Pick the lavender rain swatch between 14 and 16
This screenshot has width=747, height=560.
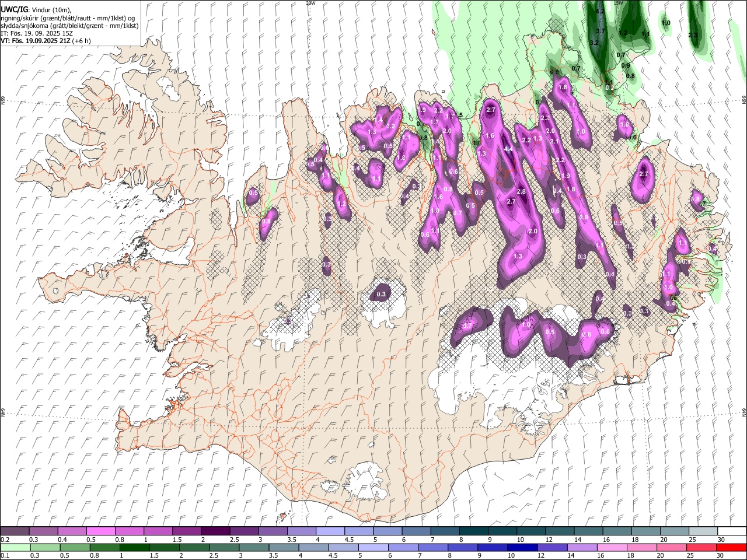click(x=583, y=547)
